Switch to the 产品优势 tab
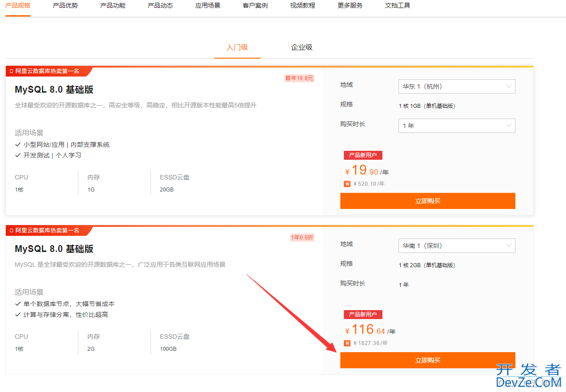The image size is (566, 392). tap(65, 6)
